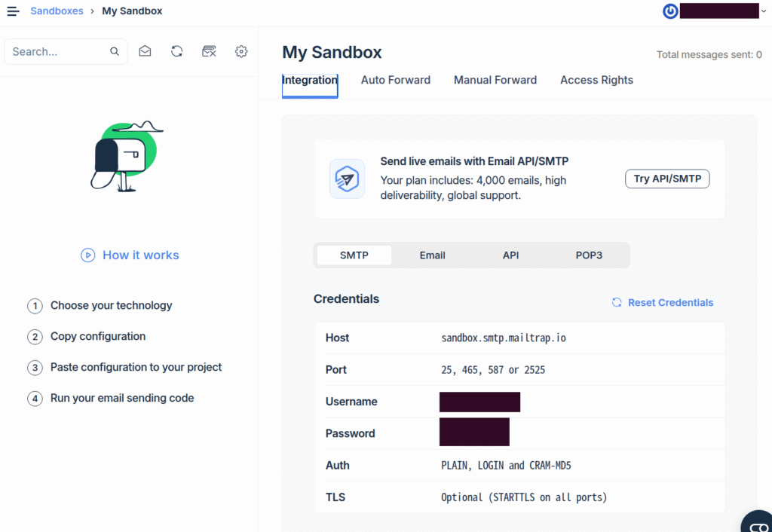Image resolution: width=772 pixels, height=532 pixels.
Task: Click the Email API/SMTP shield icon
Action: click(x=347, y=179)
